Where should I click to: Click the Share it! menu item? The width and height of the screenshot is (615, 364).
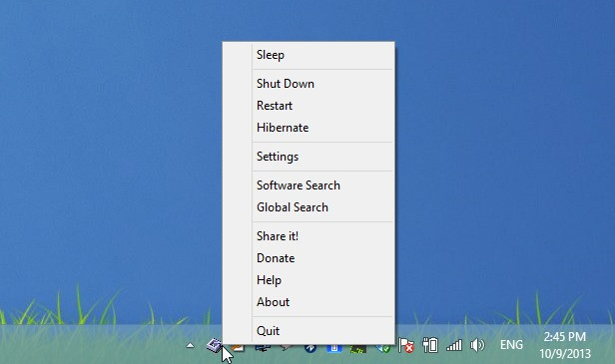click(x=308, y=236)
